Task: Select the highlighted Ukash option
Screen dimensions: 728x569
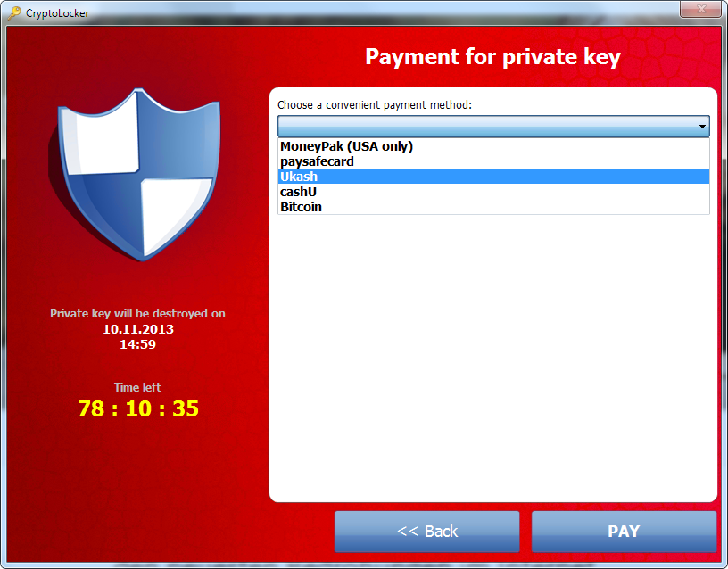Action: [493, 177]
